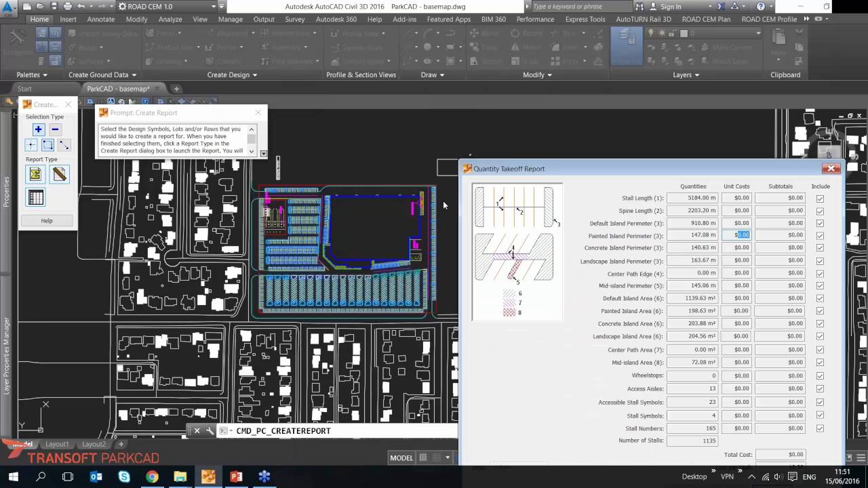This screenshot has height=488, width=868.
Task: Choose the window selection tool
Action: coord(47,145)
